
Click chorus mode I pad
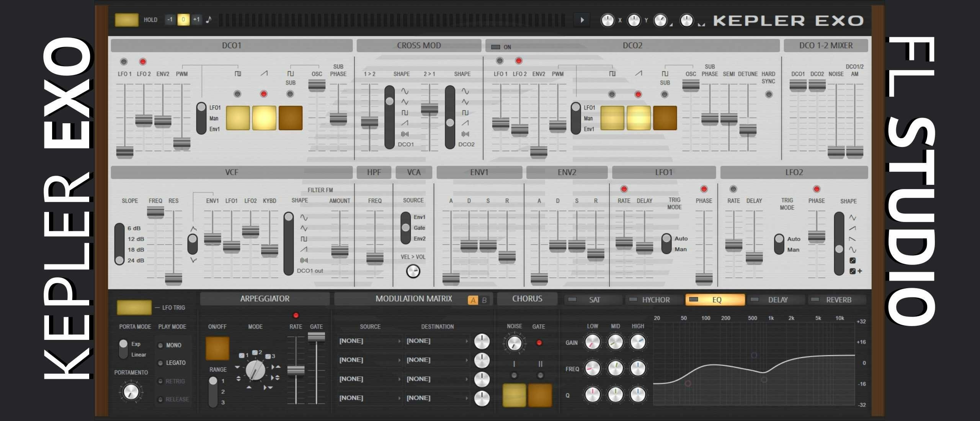tap(514, 395)
